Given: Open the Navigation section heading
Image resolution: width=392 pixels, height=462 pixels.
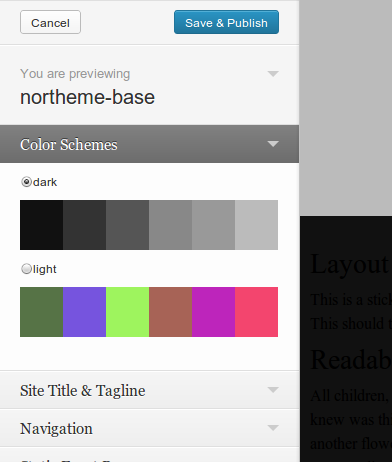Looking at the screenshot, I should coord(149,428).
